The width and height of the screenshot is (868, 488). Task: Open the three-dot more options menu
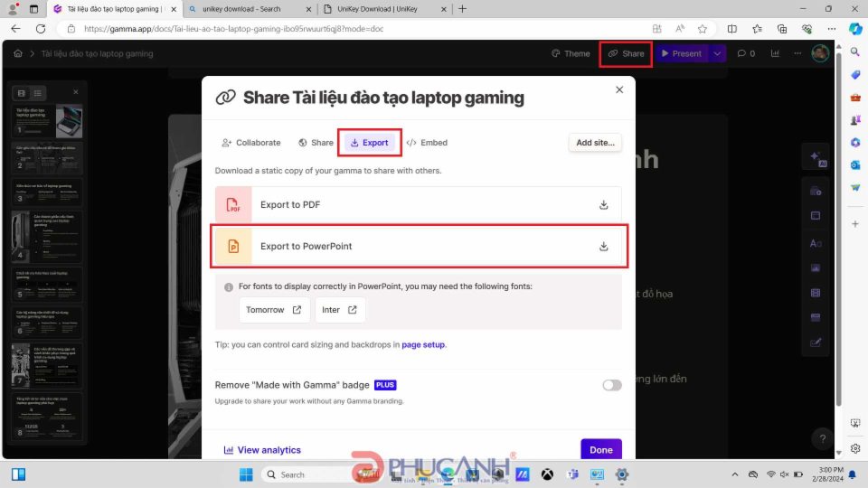point(797,53)
